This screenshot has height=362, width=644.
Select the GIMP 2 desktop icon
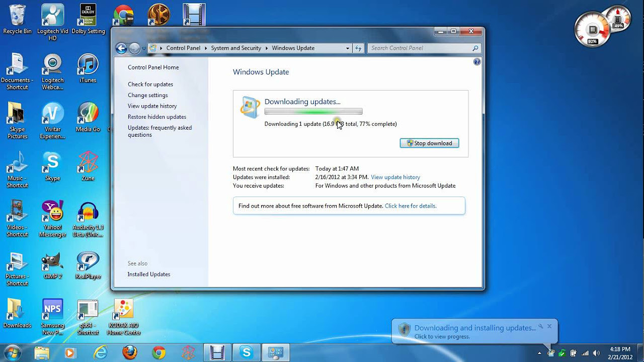point(52,265)
